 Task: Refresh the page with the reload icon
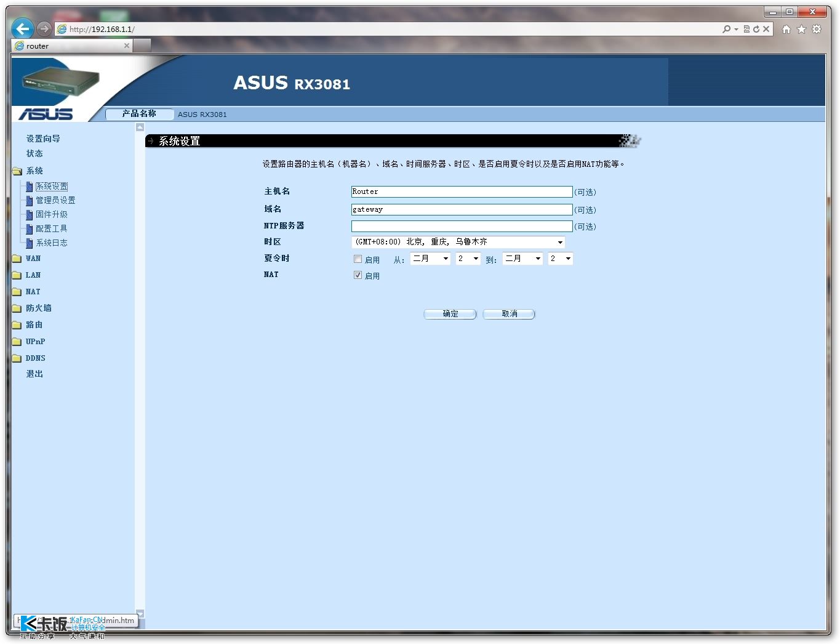click(756, 29)
